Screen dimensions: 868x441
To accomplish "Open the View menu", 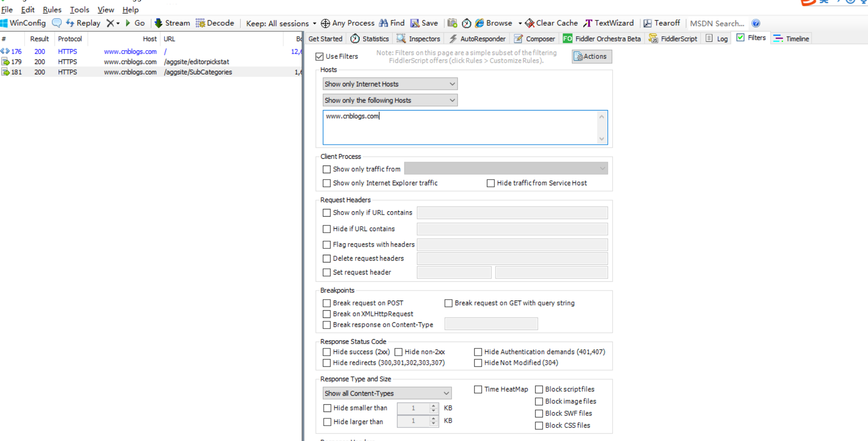I will pyautogui.click(x=106, y=10).
